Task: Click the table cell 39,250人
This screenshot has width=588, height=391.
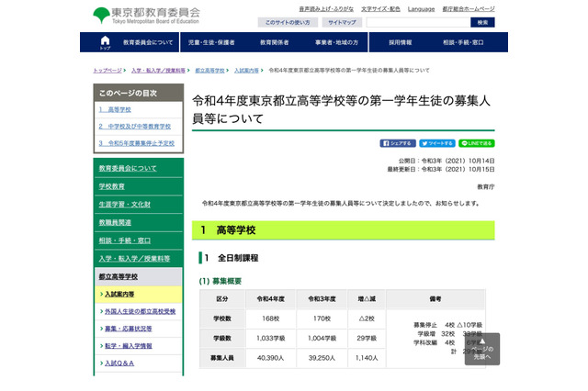Action: click(322, 358)
